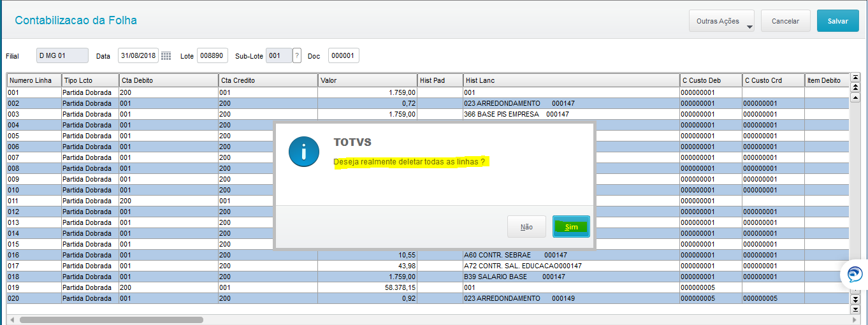Viewport: 868px width, 325px height.
Task: Click the C Custo Crd column header
Action: (773, 80)
